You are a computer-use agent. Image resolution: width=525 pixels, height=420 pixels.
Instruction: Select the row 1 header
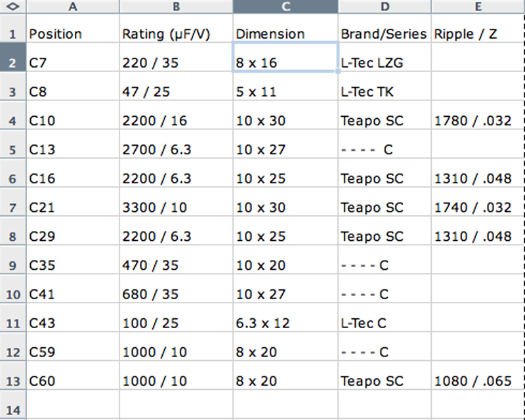[13, 34]
